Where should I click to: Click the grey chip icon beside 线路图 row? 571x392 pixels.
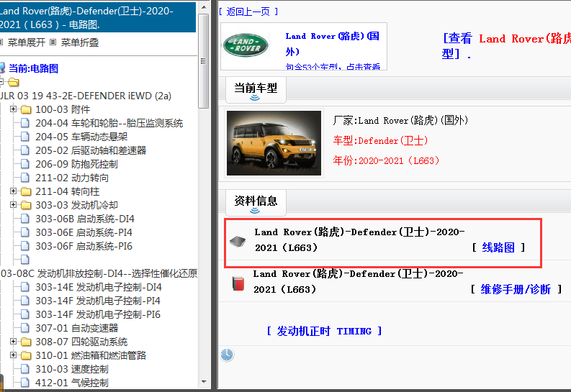coord(238,241)
